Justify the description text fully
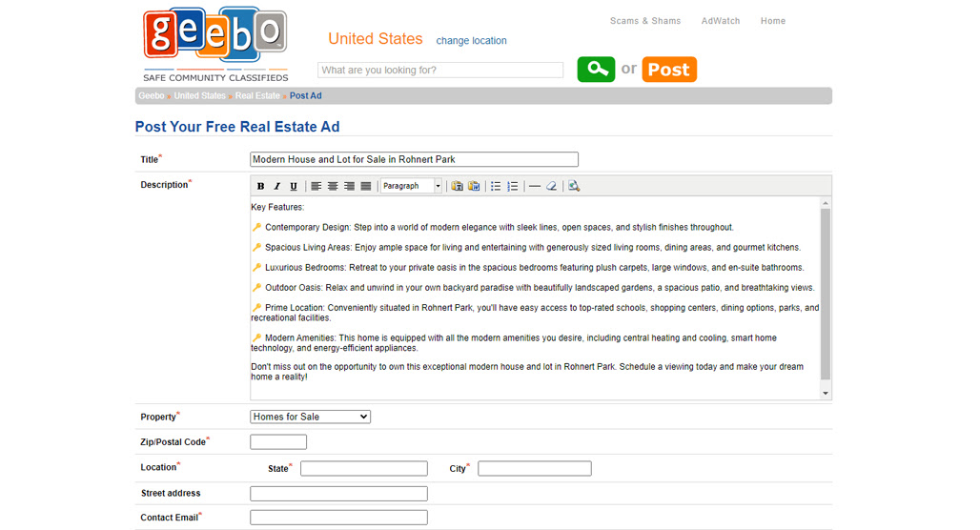Screen dimensions: 980x530 366,186
